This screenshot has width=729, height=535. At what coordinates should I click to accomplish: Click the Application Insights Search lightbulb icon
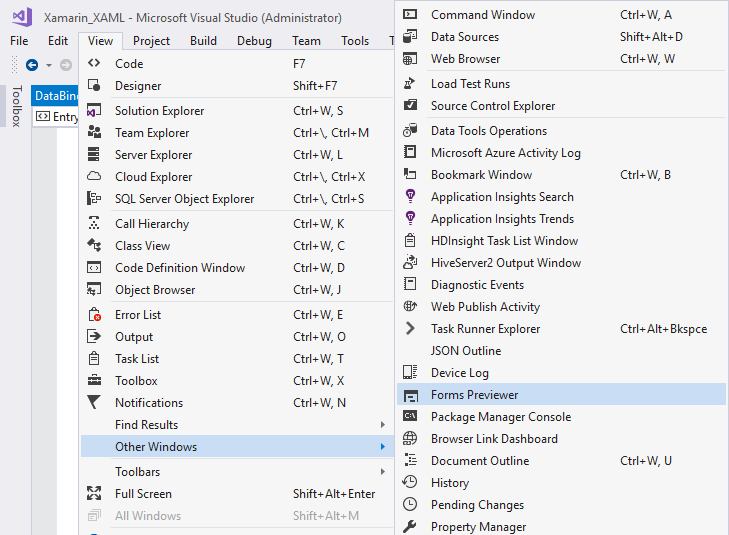pyautogui.click(x=410, y=197)
